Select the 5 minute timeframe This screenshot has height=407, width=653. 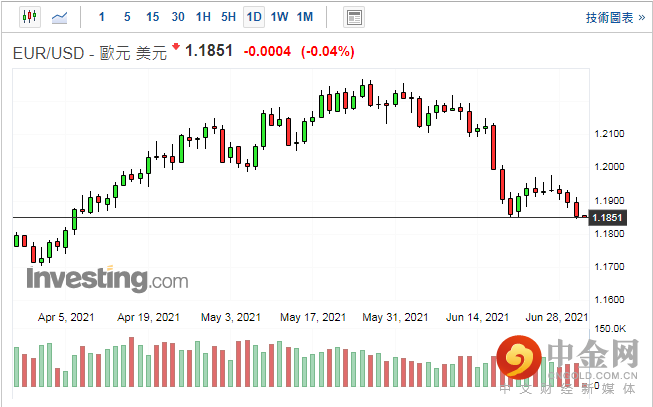point(126,17)
